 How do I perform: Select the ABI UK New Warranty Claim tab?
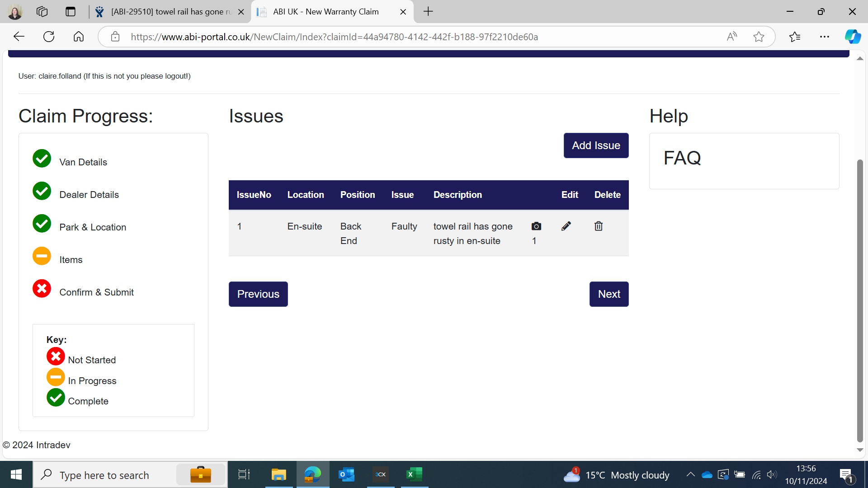pyautogui.click(x=325, y=12)
